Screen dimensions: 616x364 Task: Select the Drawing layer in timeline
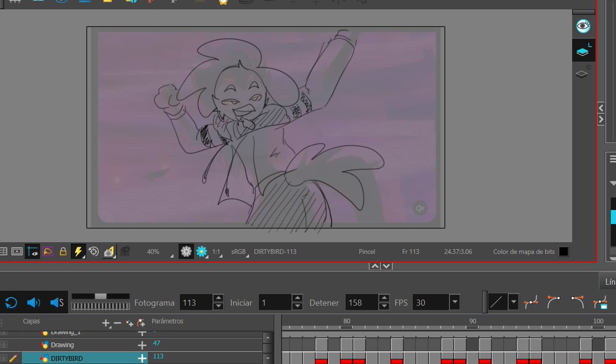pyautogui.click(x=62, y=345)
